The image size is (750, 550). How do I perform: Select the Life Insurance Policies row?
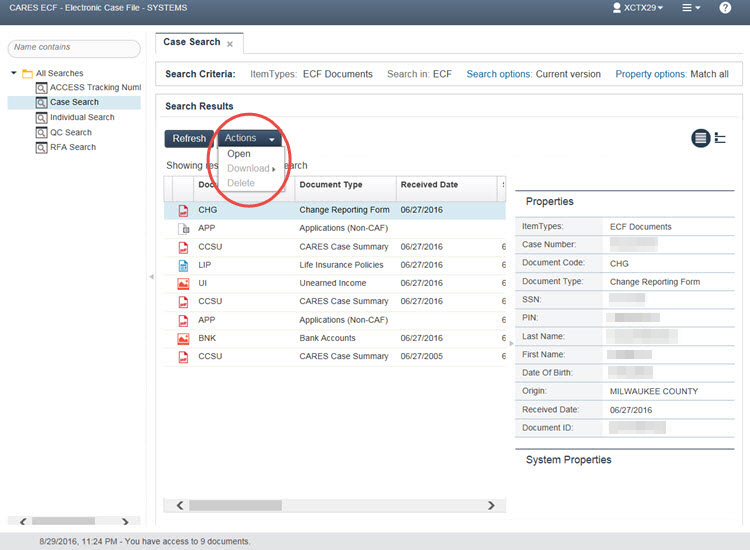click(x=335, y=265)
